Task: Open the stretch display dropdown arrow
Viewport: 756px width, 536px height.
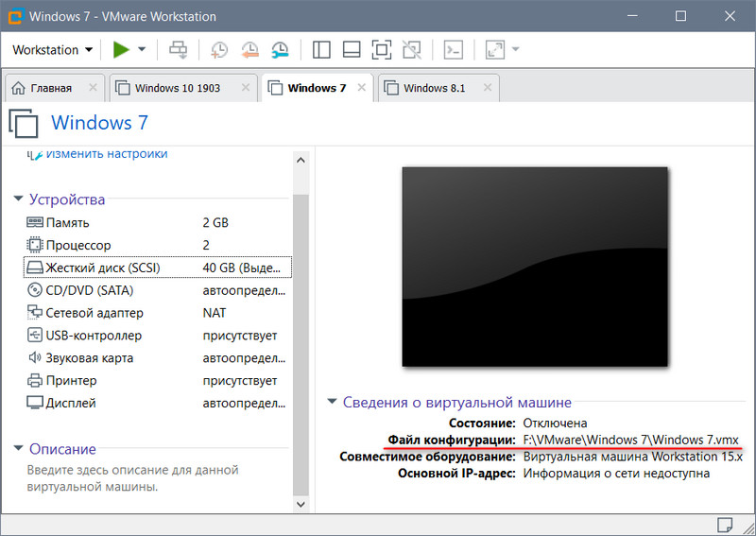Action: 515,49
